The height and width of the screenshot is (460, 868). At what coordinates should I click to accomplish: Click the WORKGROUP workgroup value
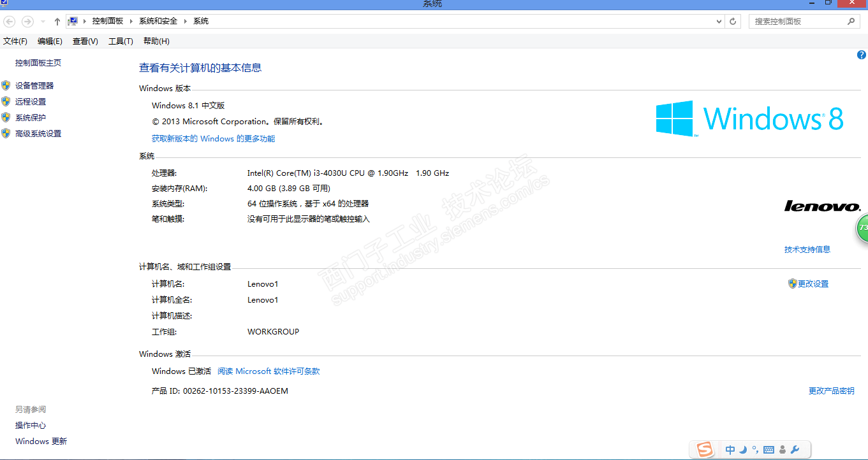coord(273,331)
